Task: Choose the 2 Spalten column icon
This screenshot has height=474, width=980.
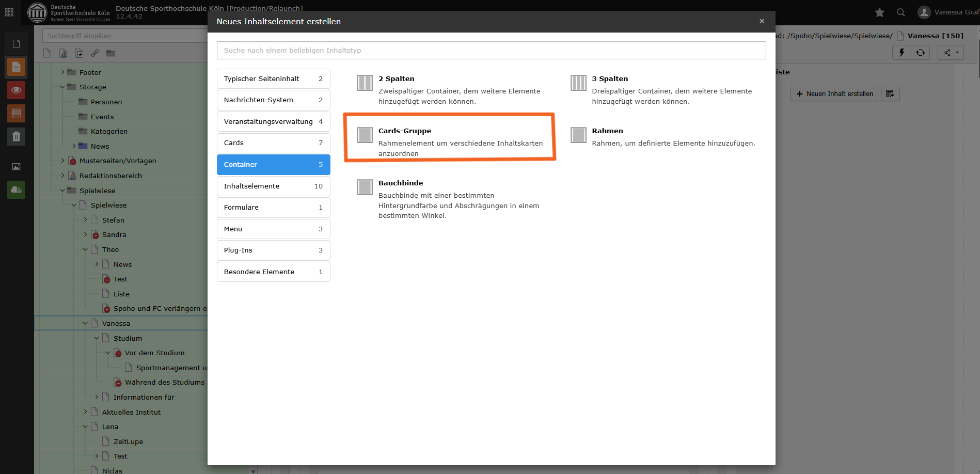Action: pyautogui.click(x=365, y=83)
